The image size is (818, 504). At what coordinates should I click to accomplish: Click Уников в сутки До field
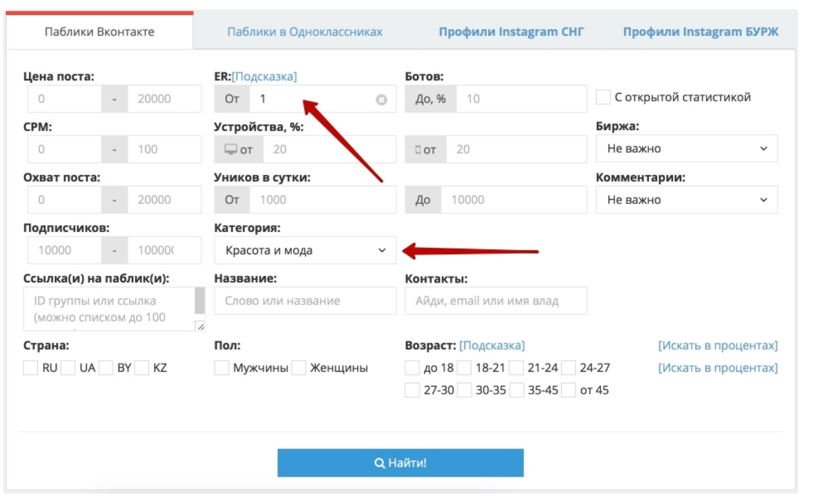point(514,200)
